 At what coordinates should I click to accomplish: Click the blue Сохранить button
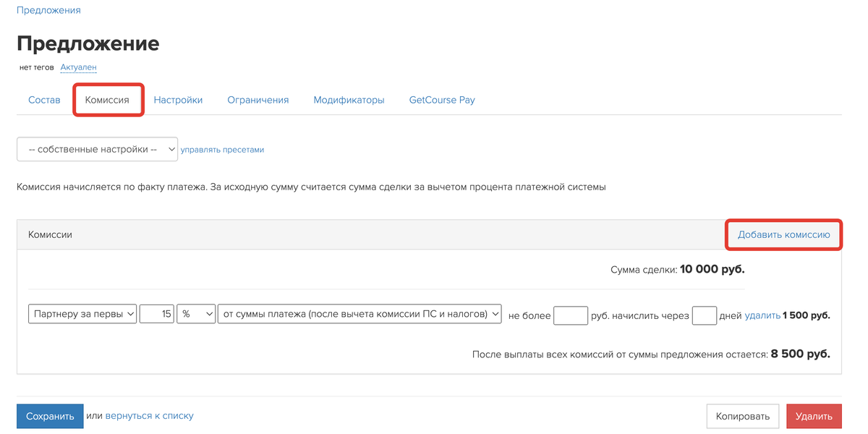tap(50, 416)
